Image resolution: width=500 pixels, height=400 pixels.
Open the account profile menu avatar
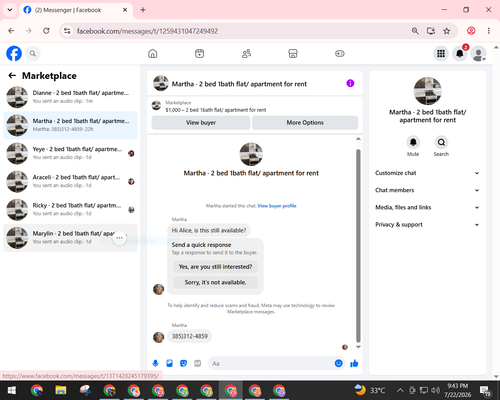click(x=478, y=53)
